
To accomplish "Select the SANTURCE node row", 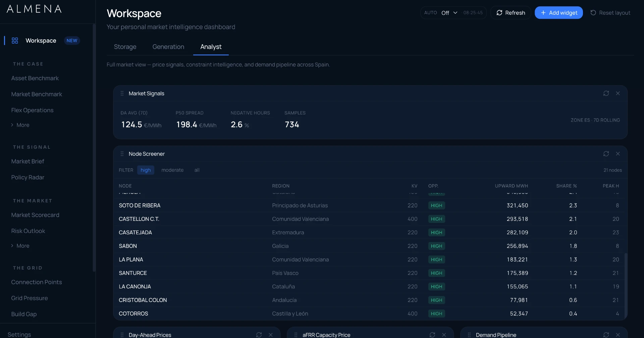I will tap(369, 273).
